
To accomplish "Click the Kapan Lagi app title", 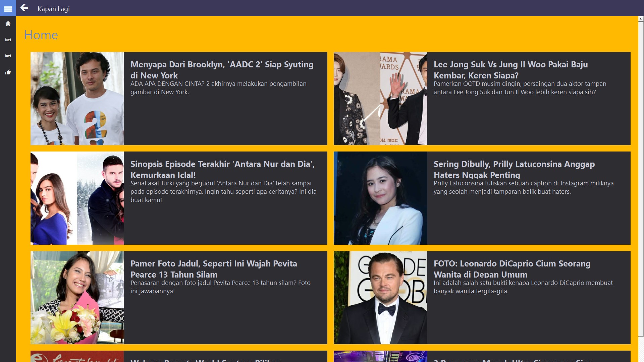I will 54,9.
